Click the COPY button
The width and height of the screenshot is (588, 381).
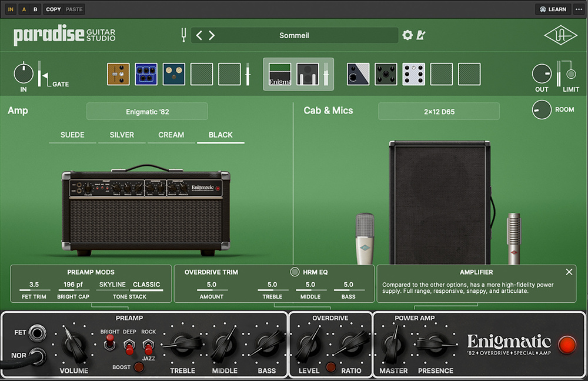coord(54,9)
